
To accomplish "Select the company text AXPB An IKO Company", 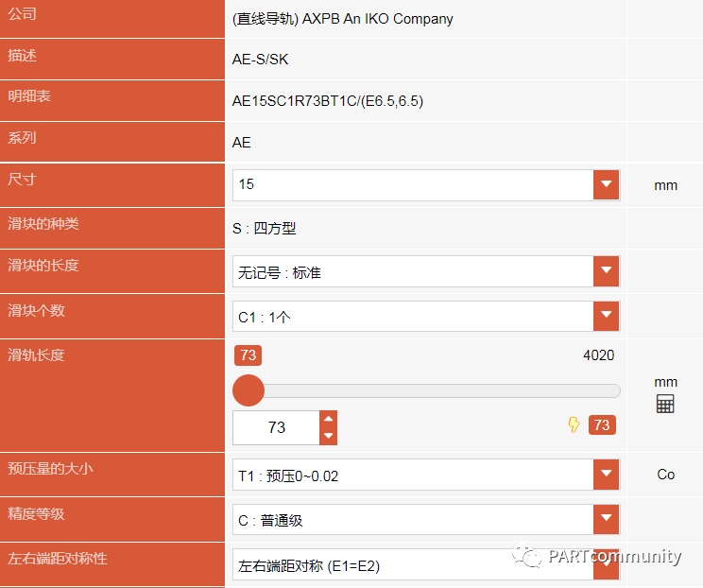I will pos(378,19).
